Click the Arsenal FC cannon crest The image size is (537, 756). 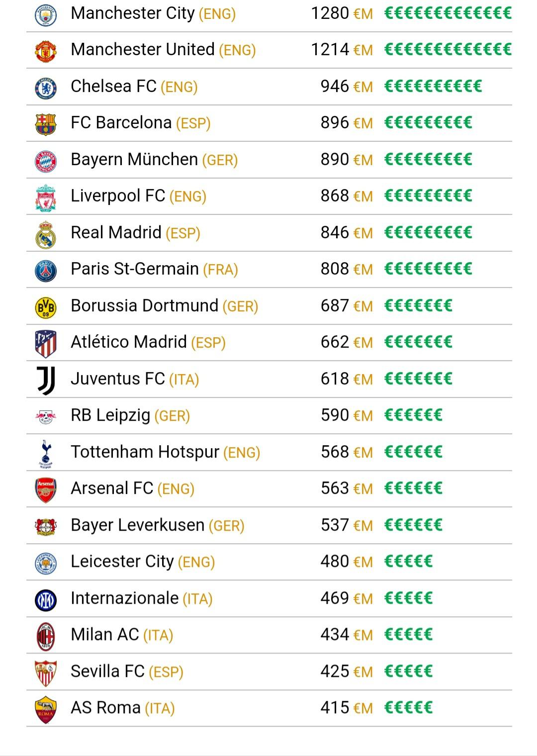tap(46, 490)
